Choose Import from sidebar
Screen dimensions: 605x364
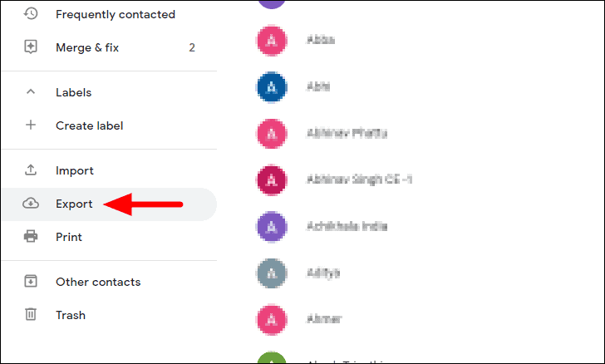coord(75,170)
